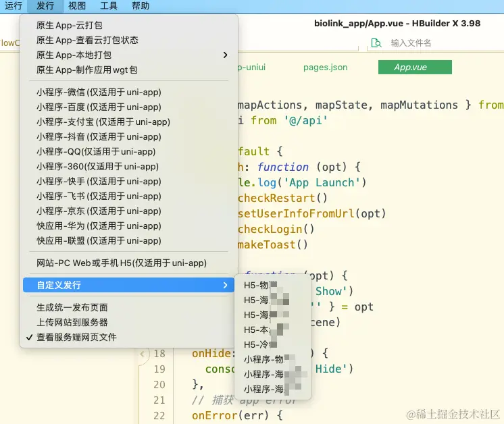Switch to the partially hidden uniui tab
Image resolution: width=504 pixels, height=424 pixels.
[x=251, y=67]
